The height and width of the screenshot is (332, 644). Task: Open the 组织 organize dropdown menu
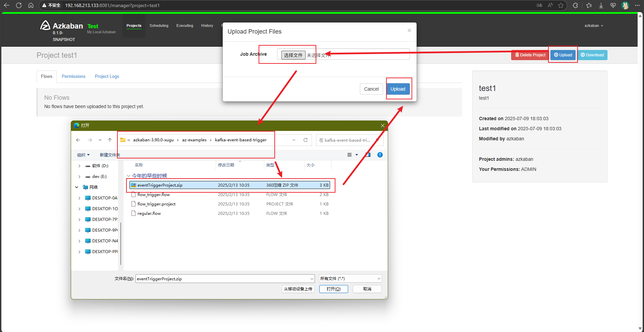click(x=83, y=155)
